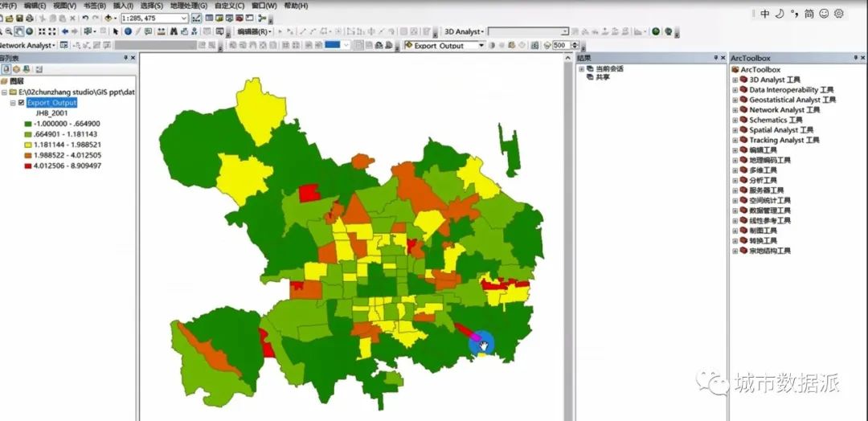The width and height of the screenshot is (868, 421).
Task: Open the 书签(B) bookmarks menu
Action: pos(93,6)
